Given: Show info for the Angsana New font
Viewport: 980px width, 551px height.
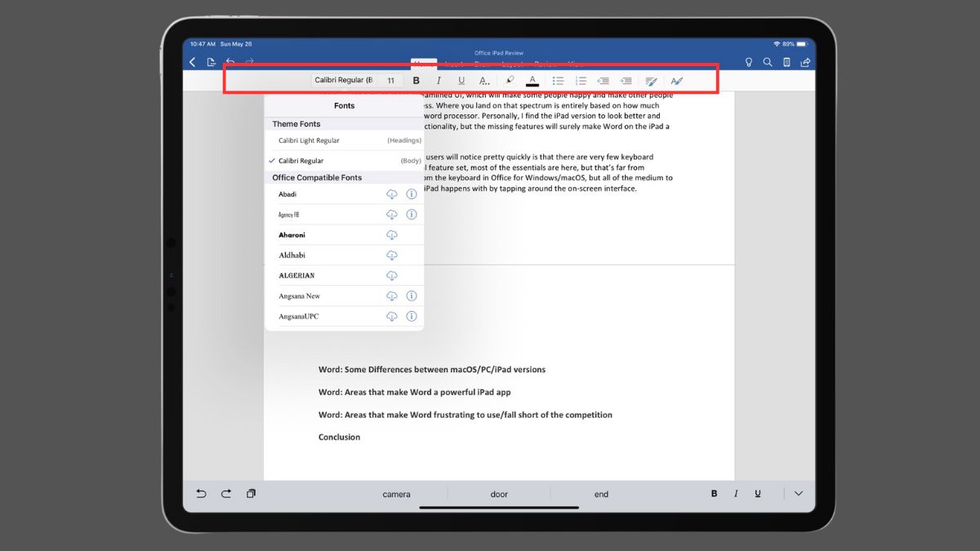Looking at the screenshot, I should tap(412, 296).
